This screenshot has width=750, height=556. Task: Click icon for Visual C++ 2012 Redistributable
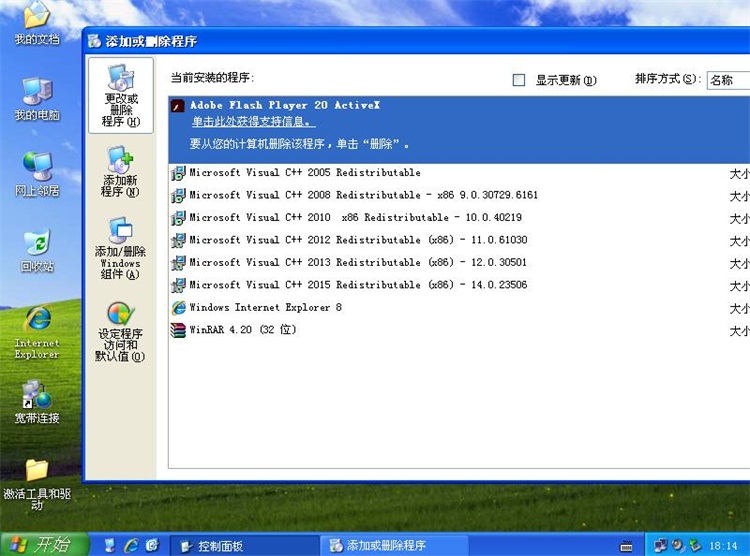coord(178,241)
